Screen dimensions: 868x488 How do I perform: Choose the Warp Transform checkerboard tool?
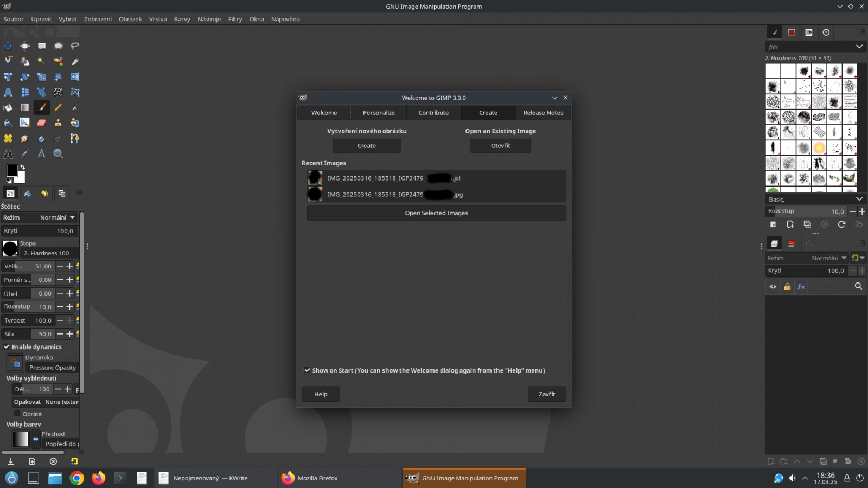58,92
